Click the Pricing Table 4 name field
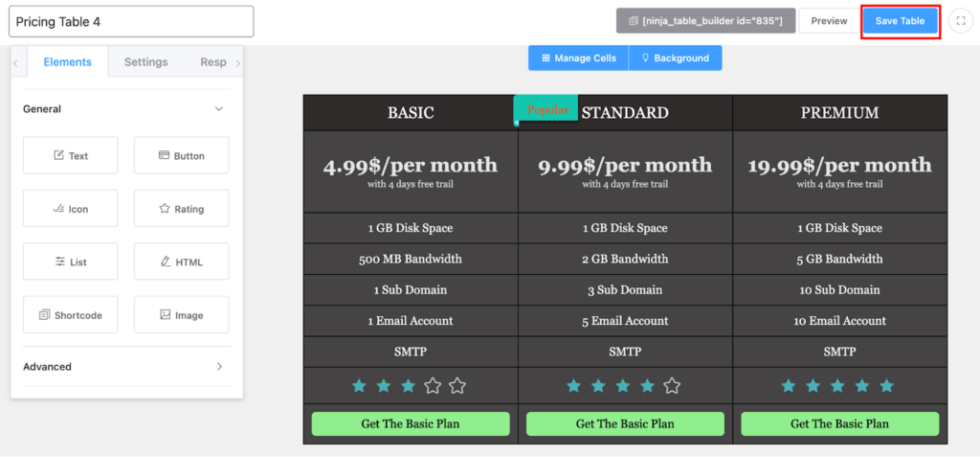The width and height of the screenshot is (980, 457). 131,21
